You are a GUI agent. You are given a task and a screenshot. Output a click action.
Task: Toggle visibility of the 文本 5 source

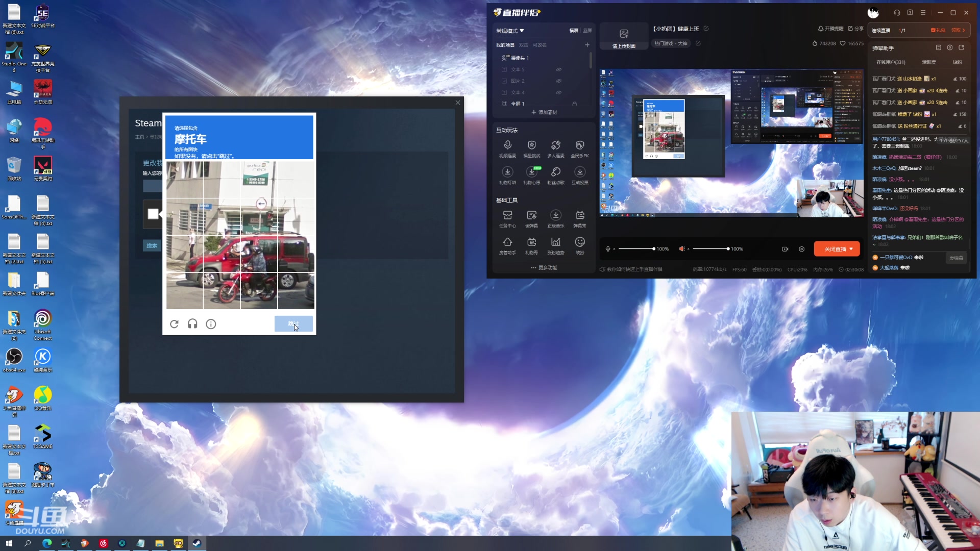pyautogui.click(x=559, y=69)
